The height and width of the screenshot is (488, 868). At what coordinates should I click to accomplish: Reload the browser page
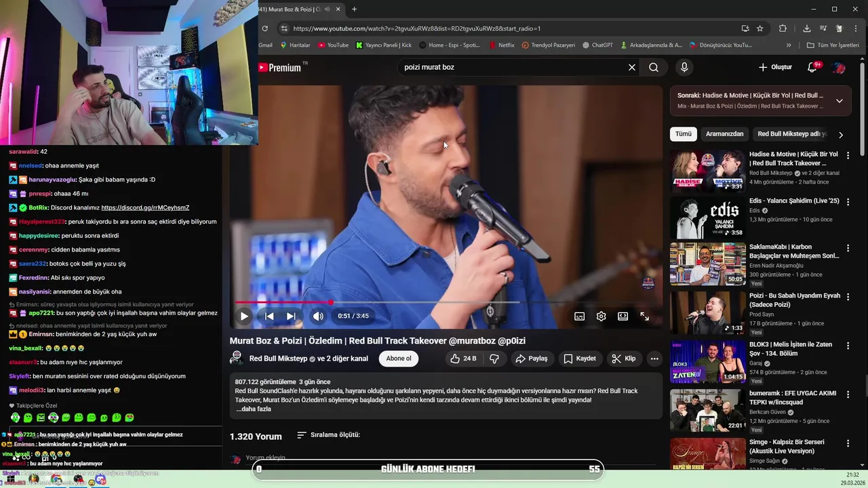click(x=264, y=28)
